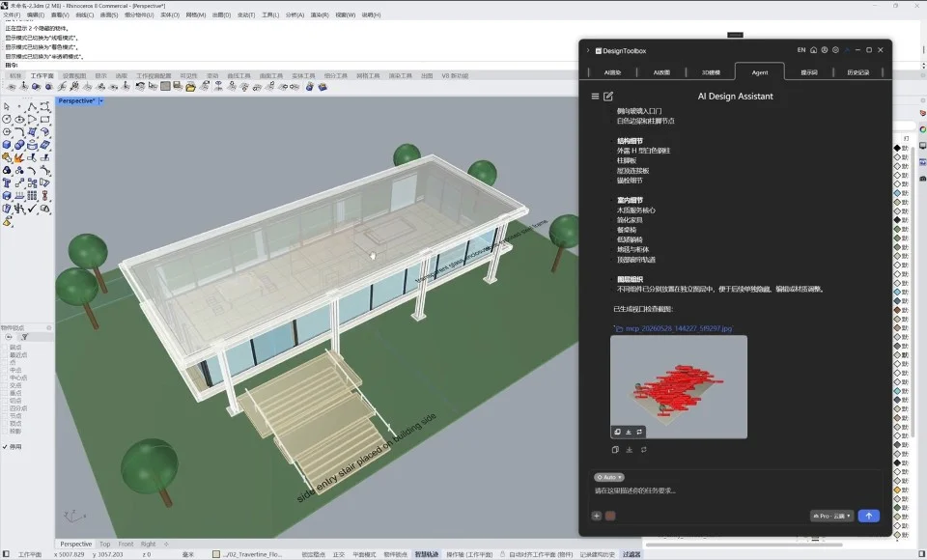Image resolution: width=927 pixels, height=560 pixels.
Task: Open the Pro · 云端 model dropdown
Action: pyautogui.click(x=831, y=517)
